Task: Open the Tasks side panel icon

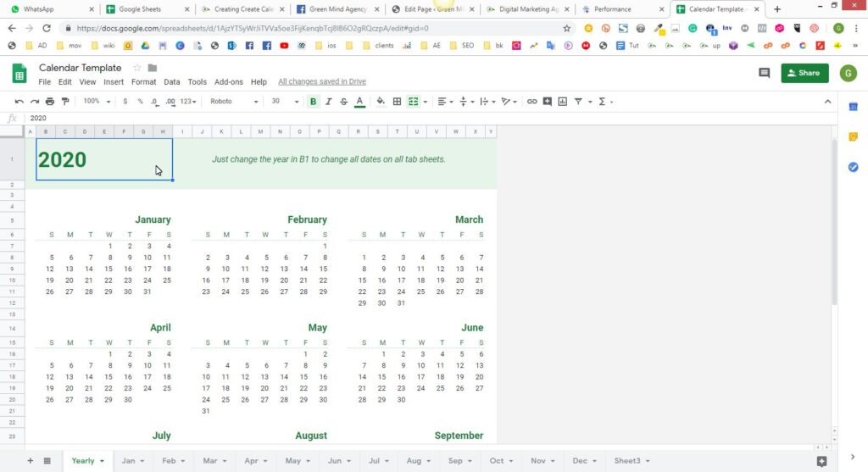Action: click(853, 167)
